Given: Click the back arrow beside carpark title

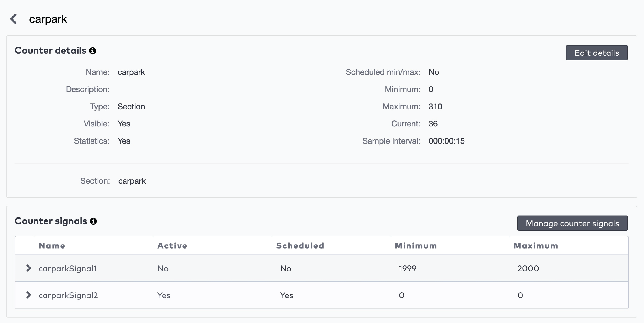Looking at the screenshot, I should click(14, 19).
